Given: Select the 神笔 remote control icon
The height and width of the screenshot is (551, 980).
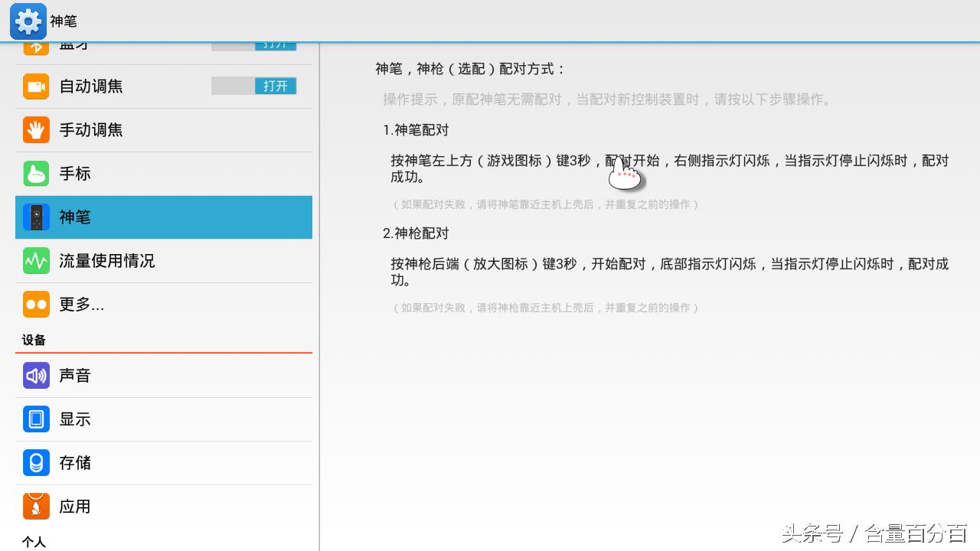Looking at the screenshot, I should tap(36, 217).
